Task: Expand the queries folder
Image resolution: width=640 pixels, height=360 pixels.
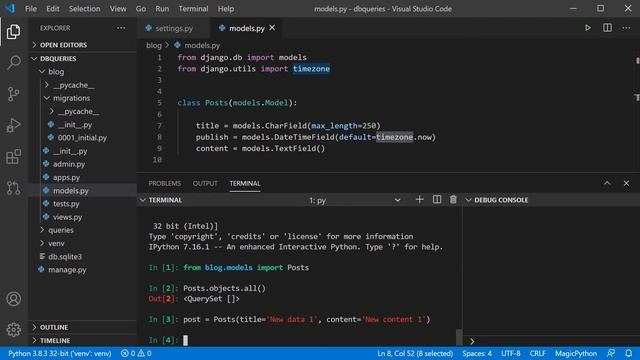Action: [61, 230]
